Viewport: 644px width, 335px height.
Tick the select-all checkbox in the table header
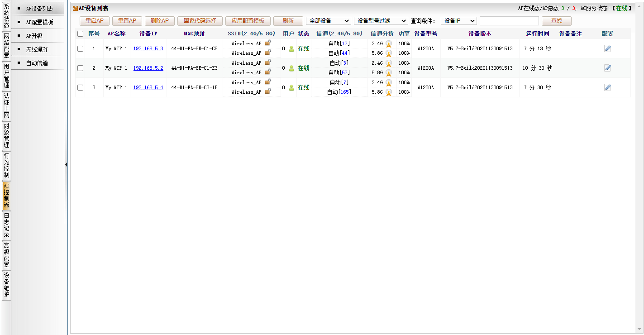(x=80, y=34)
